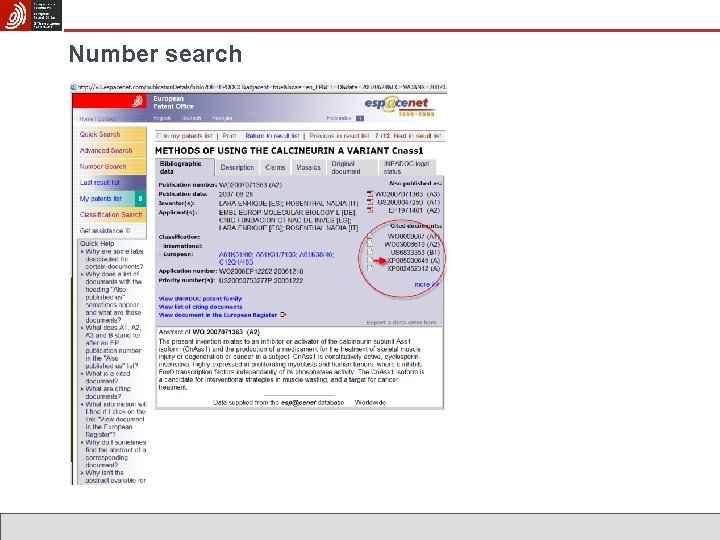Click the Help index link
The image size is (720, 540).
click(339, 118)
